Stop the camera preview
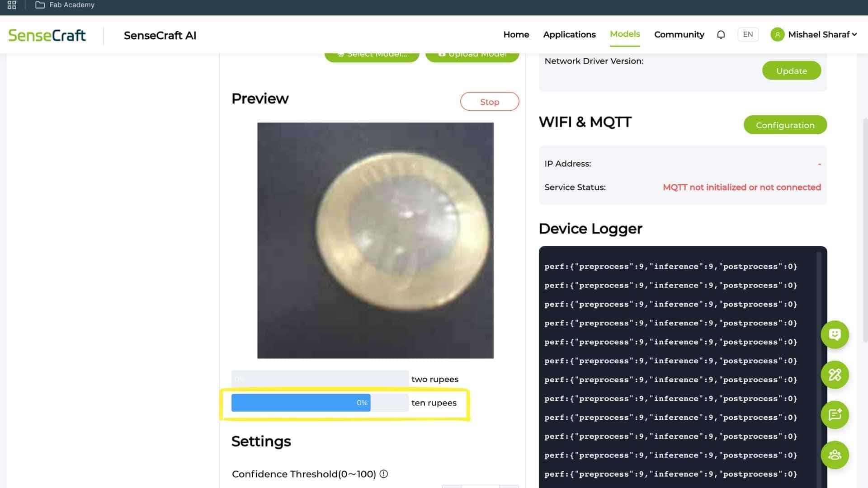Screen dimensions: 868x488 pyautogui.click(x=489, y=102)
